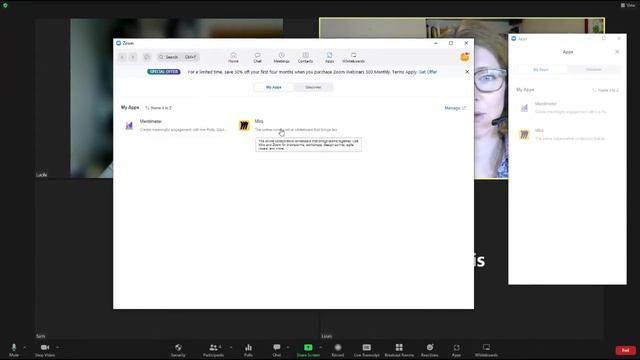Go to Home in Zoom window navigation

tap(233, 58)
